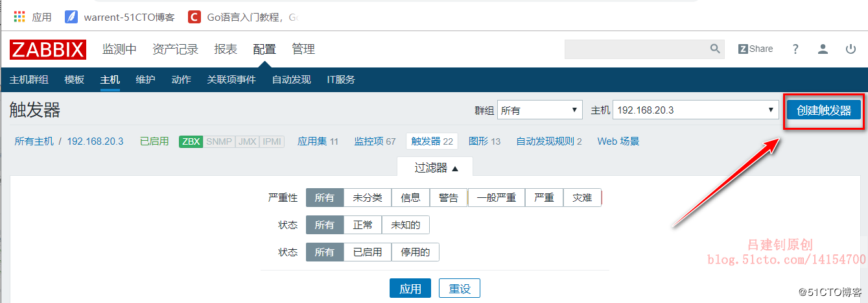Click the search magnifier icon
Screen dimensions: 868x303
[715, 49]
